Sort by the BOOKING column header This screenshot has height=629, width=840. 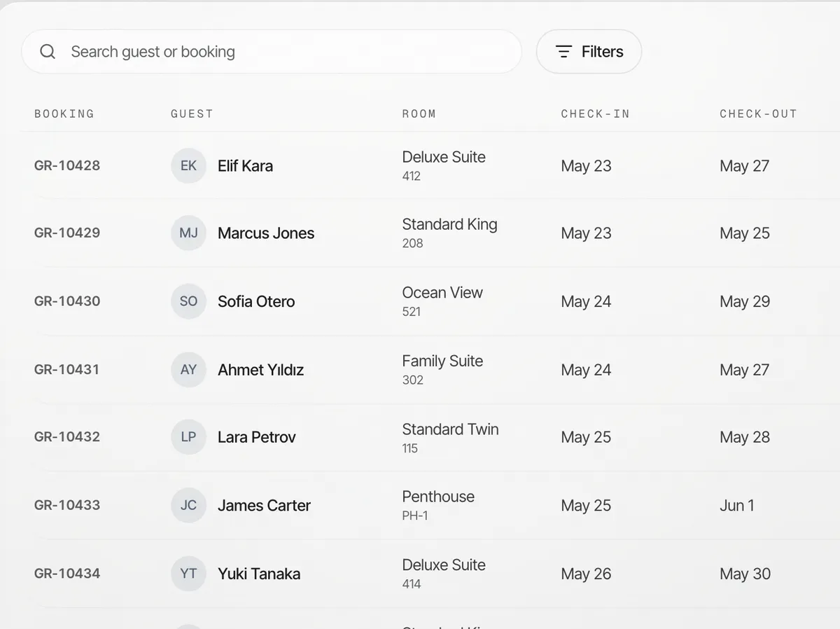coord(64,113)
